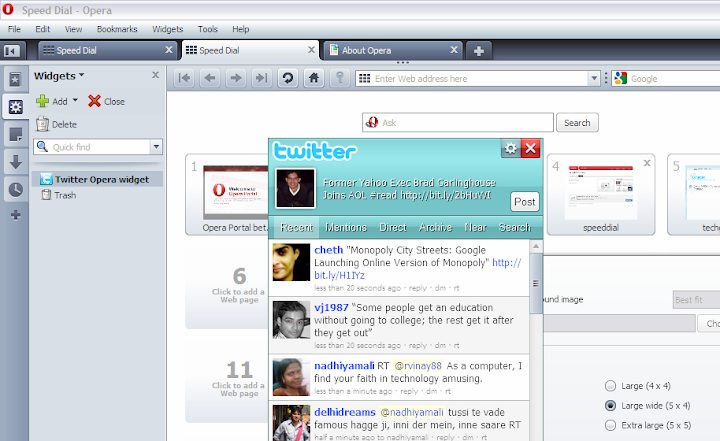Go to the Home page
The width and height of the screenshot is (720, 441).
pyautogui.click(x=314, y=78)
